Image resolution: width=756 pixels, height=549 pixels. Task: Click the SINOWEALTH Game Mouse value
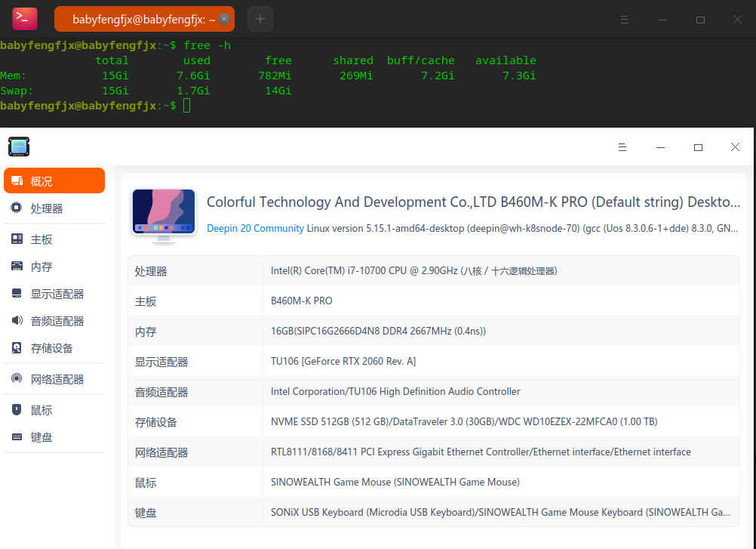[x=395, y=482]
